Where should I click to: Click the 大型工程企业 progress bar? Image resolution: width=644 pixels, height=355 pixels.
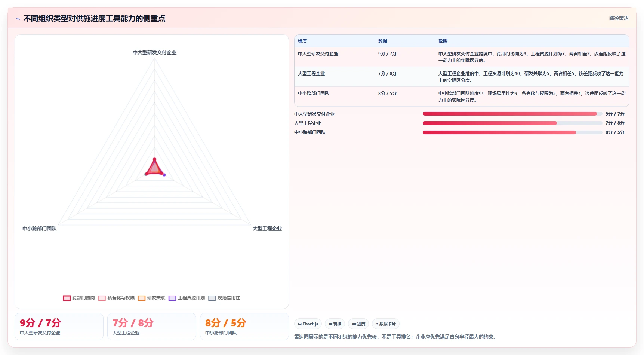512,123
